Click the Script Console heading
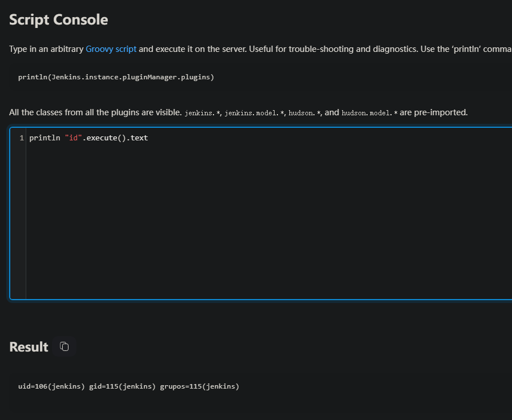 58,19
